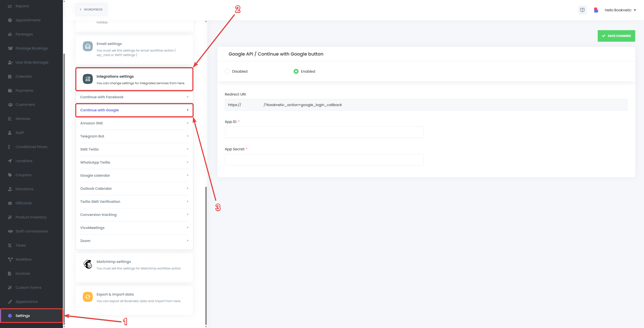Screen dimensions: 644x328
Task: Expand Continue with Google arrow
Action: click(x=188, y=110)
